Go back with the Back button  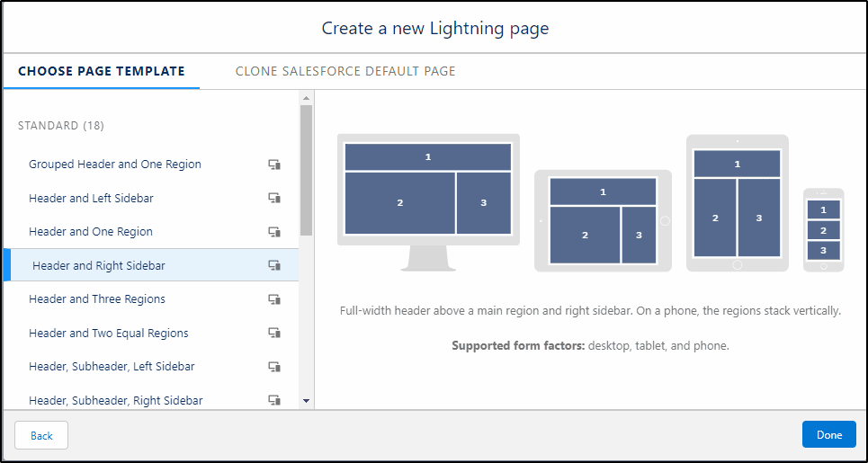[x=41, y=435]
